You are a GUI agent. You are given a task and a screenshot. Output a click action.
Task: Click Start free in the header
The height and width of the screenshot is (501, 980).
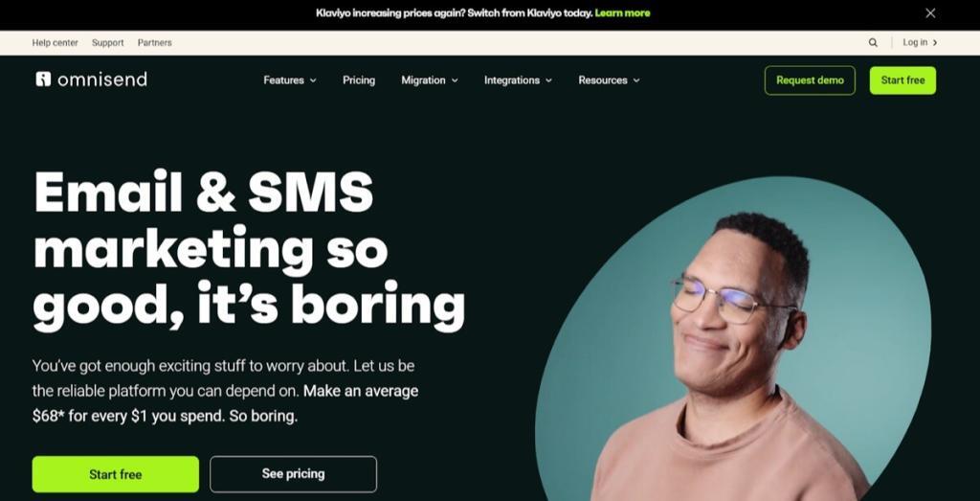pos(902,80)
